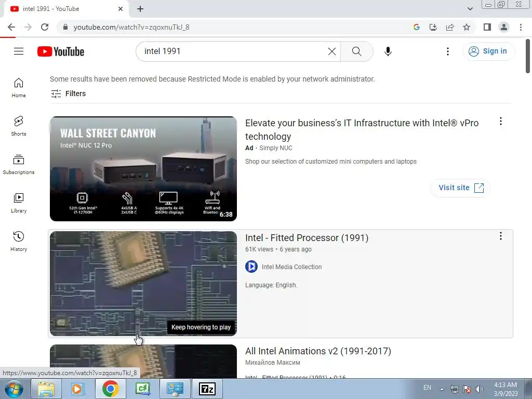Open Subscriptions in the sidebar
Image resolution: width=532 pixels, height=399 pixels.
19,165
